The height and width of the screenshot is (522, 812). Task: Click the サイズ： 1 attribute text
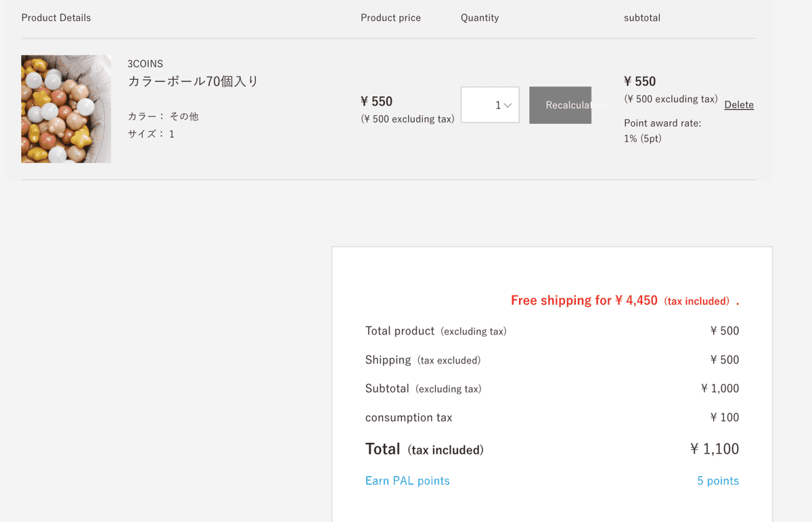pos(151,134)
